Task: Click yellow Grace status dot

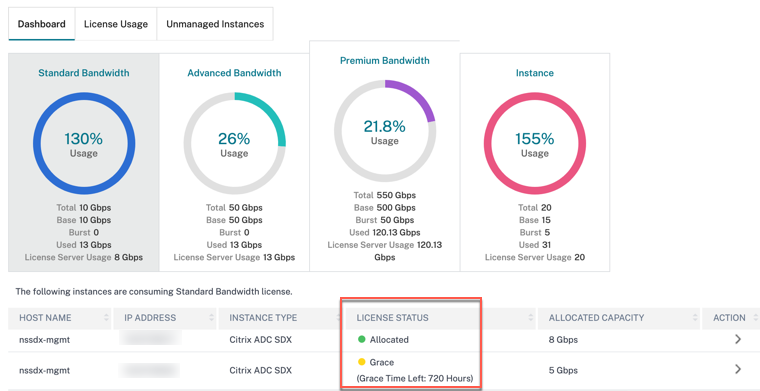Action: pyautogui.click(x=361, y=362)
